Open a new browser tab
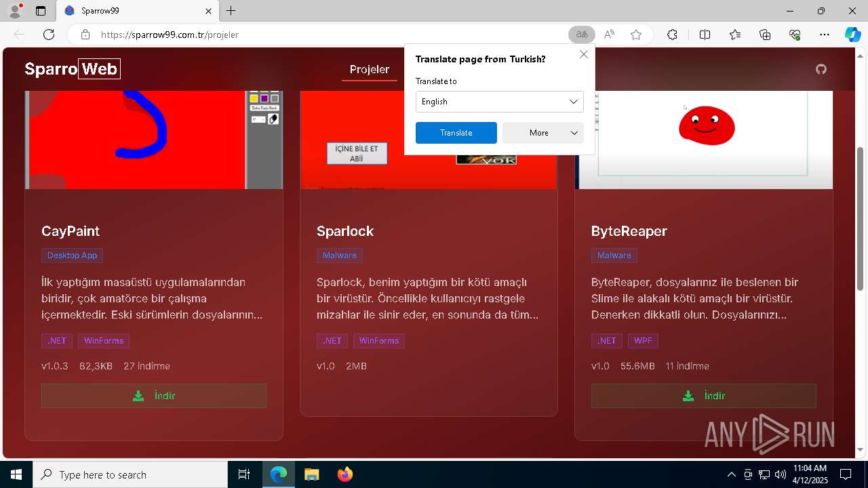This screenshot has height=488, width=868. 231,11
